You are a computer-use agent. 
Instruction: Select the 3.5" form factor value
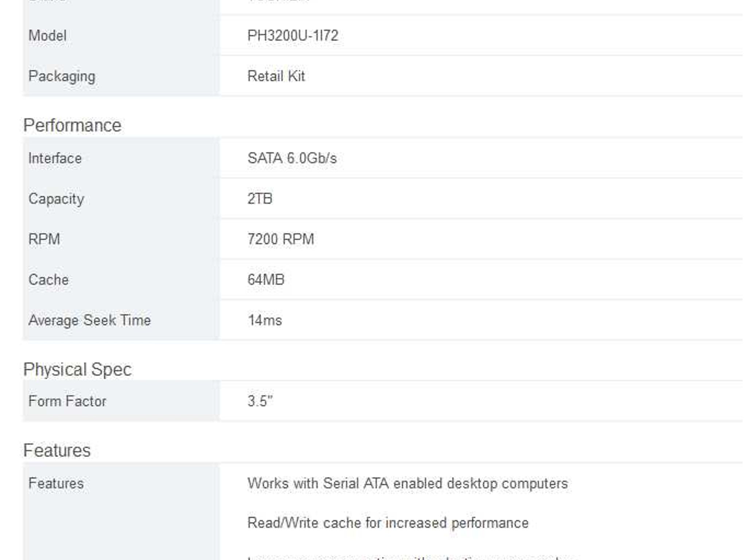click(260, 401)
